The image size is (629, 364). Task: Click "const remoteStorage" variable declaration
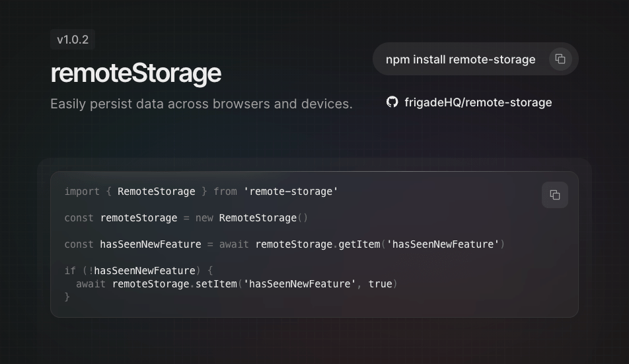(121, 218)
